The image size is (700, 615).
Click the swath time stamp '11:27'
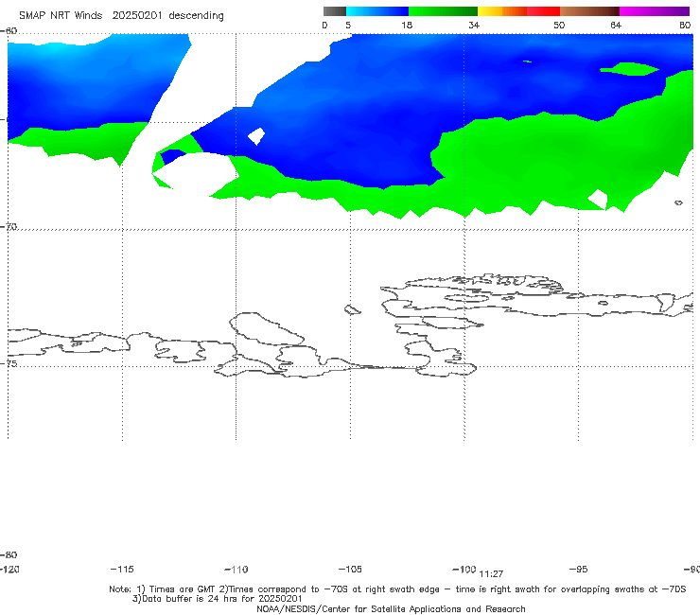[x=491, y=574]
